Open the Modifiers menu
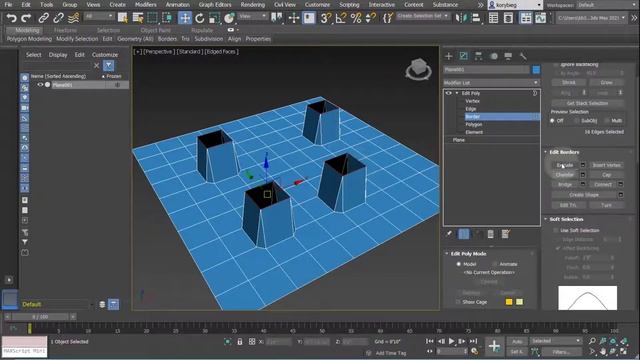The image size is (640, 360). click(146, 4)
